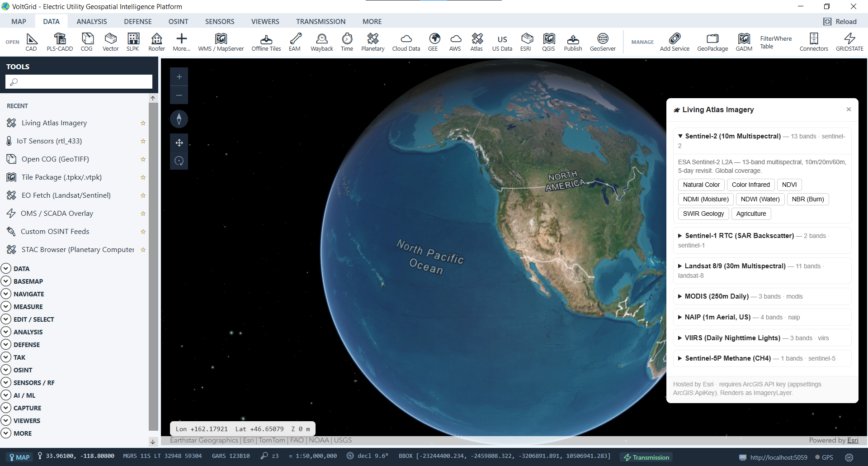This screenshot has width=868, height=466.
Task: Open the GRIDSTATE tool
Action: tap(850, 42)
